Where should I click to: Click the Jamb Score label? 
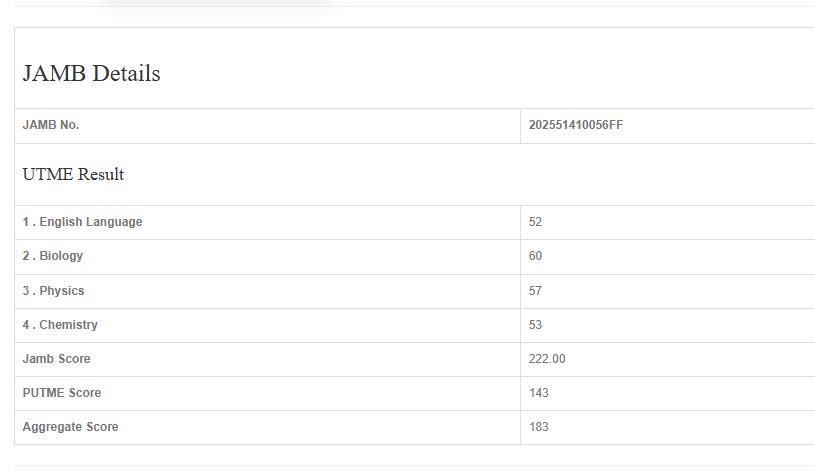pos(56,359)
